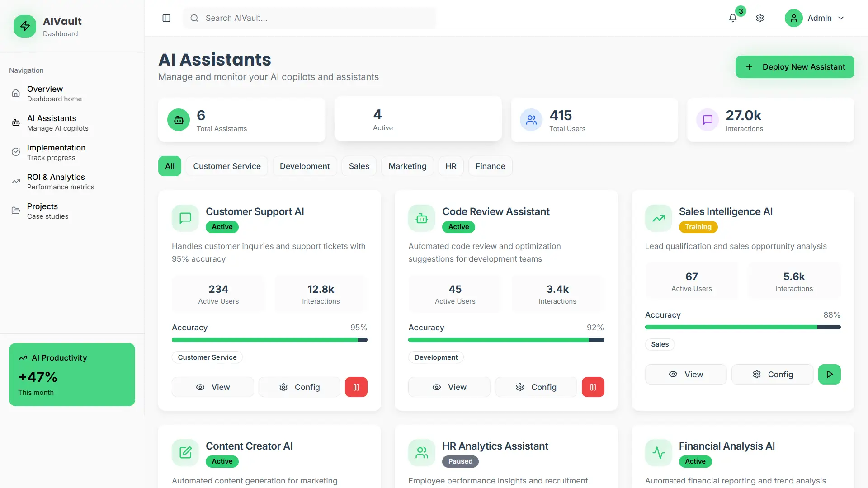Image resolution: width=868 pixels, height=488 pixels.
Task: Filter by Finance category
Action: [490, 166]
